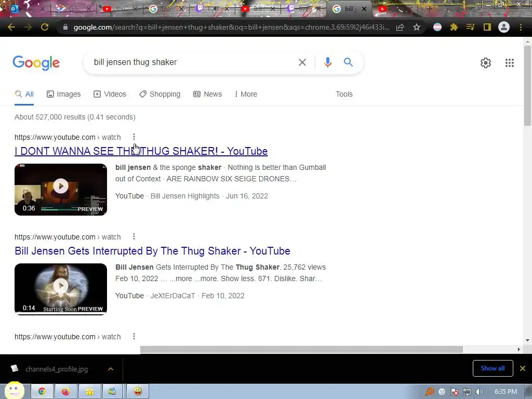Viewport: 532px width, 399px height.
Task: Click into the Google search box
Action: [193, 62]
